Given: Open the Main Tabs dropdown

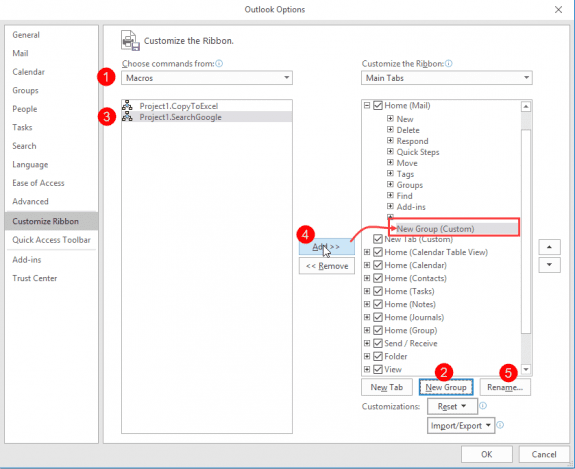Looking at the screenshot, I should point(447,78).
